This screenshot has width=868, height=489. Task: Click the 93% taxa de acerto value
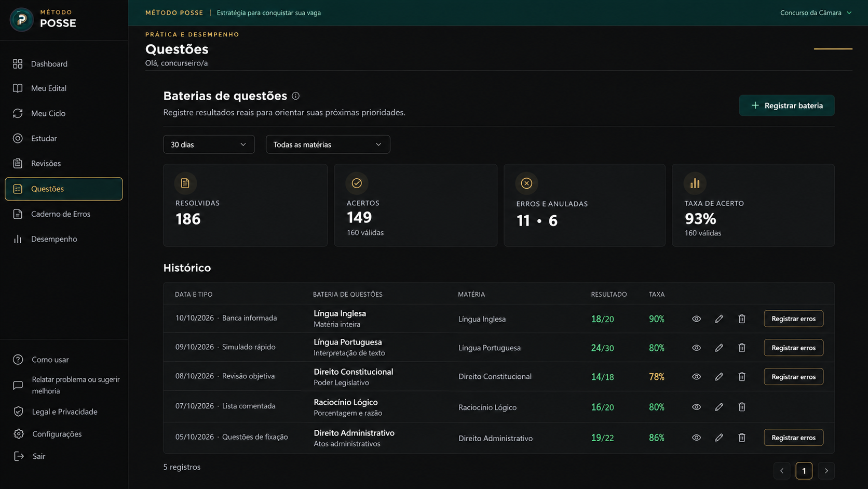(700, 218)
